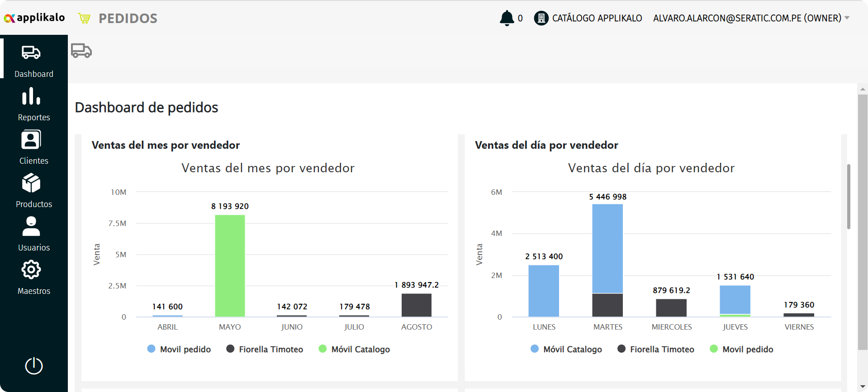Click the dark Fiorella Timoteo swatch in daily legend
This screenshot has height=392, width=868.
point(621,349)
